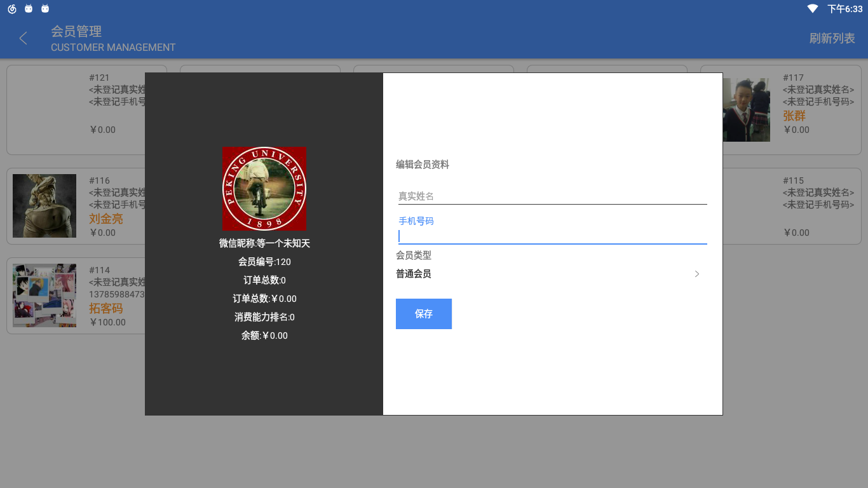This screenshot has width=868, height=488.
Task: Open member #117 child photo
Action: [x=746, y=110]
